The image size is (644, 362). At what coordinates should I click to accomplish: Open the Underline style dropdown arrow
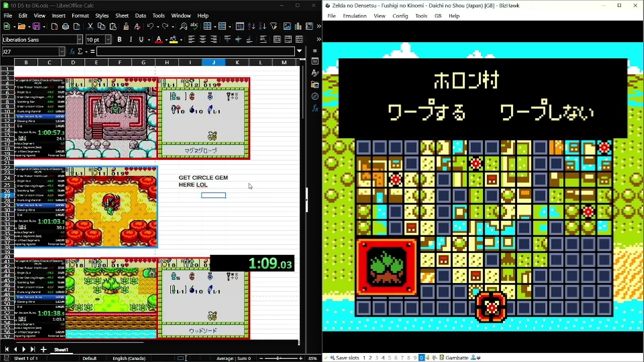coord(148,39)
